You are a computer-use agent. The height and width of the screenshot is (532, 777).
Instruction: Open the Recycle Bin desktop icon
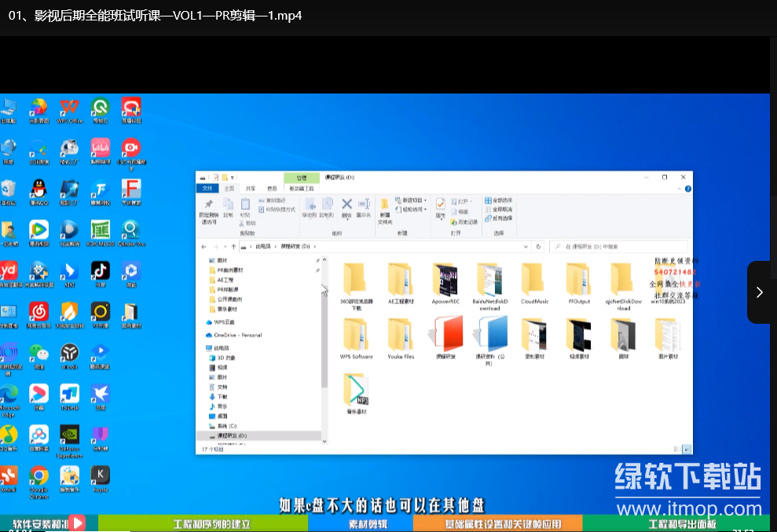click(9, 193)
